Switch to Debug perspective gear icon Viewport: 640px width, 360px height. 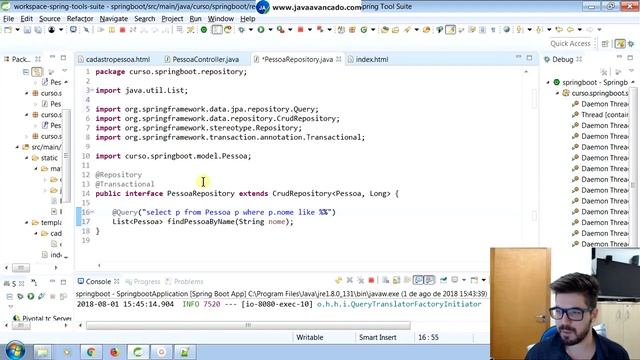click(x=631, y=44)
